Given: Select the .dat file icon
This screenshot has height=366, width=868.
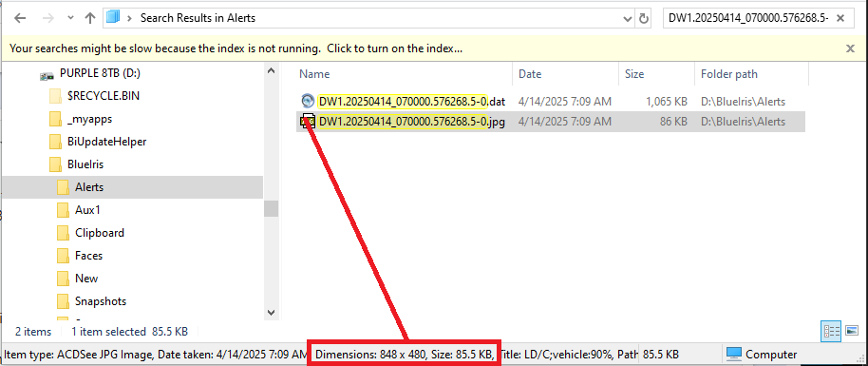Looking at the screenshot, I should pyautogui.click(x=308, y=101).
